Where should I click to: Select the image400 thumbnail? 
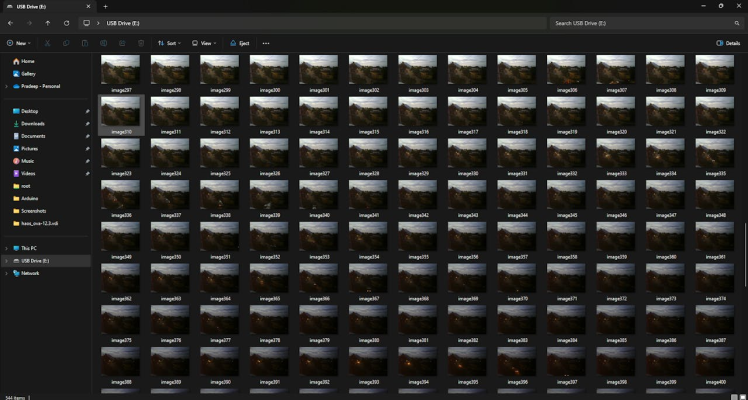pyautogui.click(x=715, y=361)
